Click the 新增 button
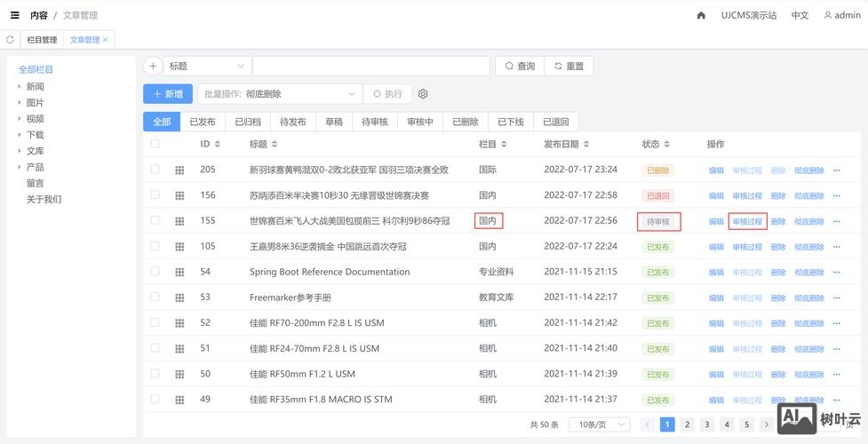The height and width of the screenshot is (444, 868). 168,94
